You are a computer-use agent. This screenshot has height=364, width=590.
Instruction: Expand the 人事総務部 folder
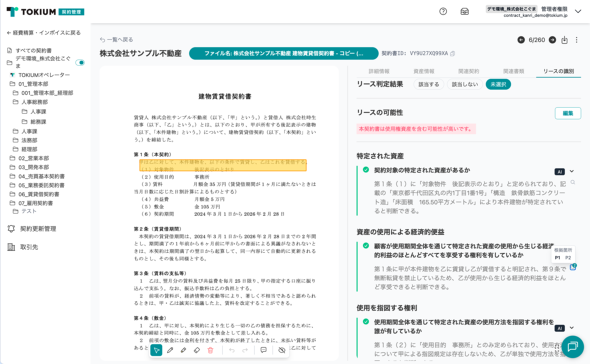(x=30, y=102)
